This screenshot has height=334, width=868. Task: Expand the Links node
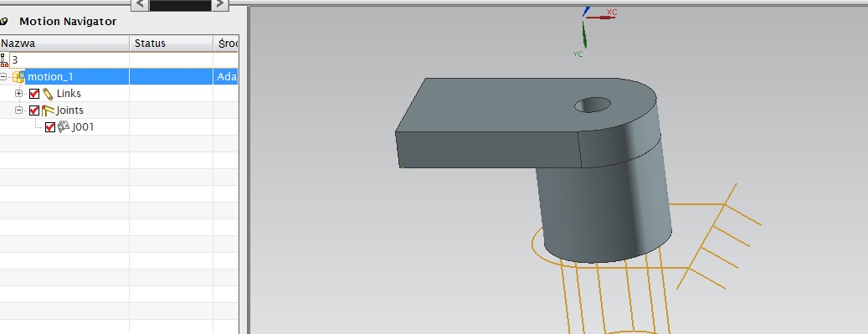tap(18, 94)
